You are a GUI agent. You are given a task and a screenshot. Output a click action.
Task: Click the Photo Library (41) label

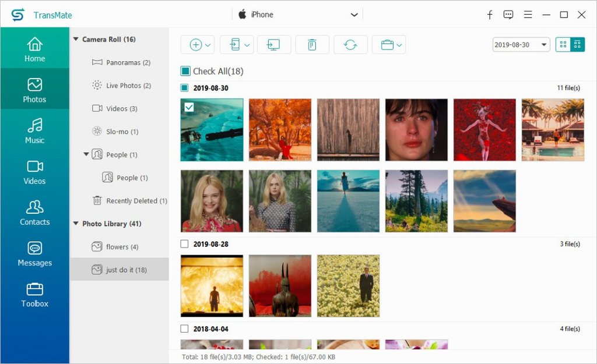111,224
